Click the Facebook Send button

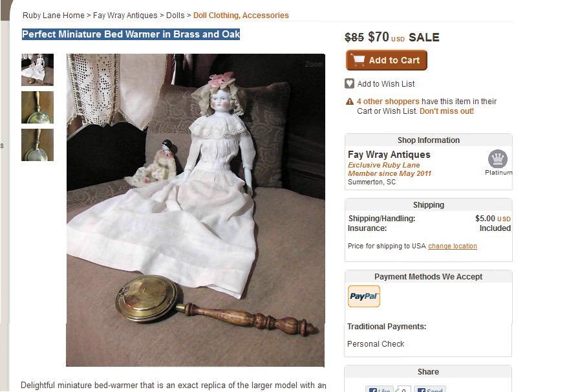click(x=430, y=389)
